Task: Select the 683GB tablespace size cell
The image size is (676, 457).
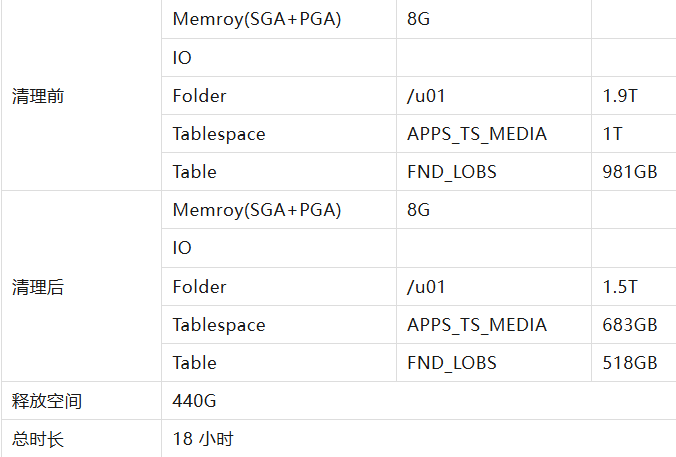Action: point(630,325)
